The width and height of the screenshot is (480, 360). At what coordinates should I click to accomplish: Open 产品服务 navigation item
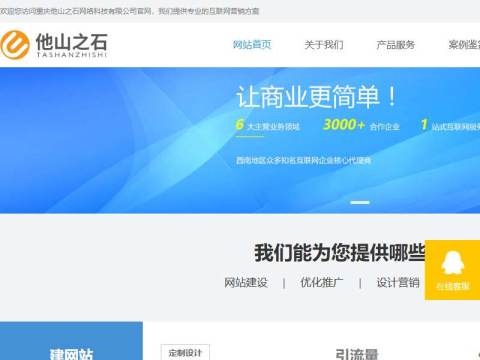tap(396, 44)
